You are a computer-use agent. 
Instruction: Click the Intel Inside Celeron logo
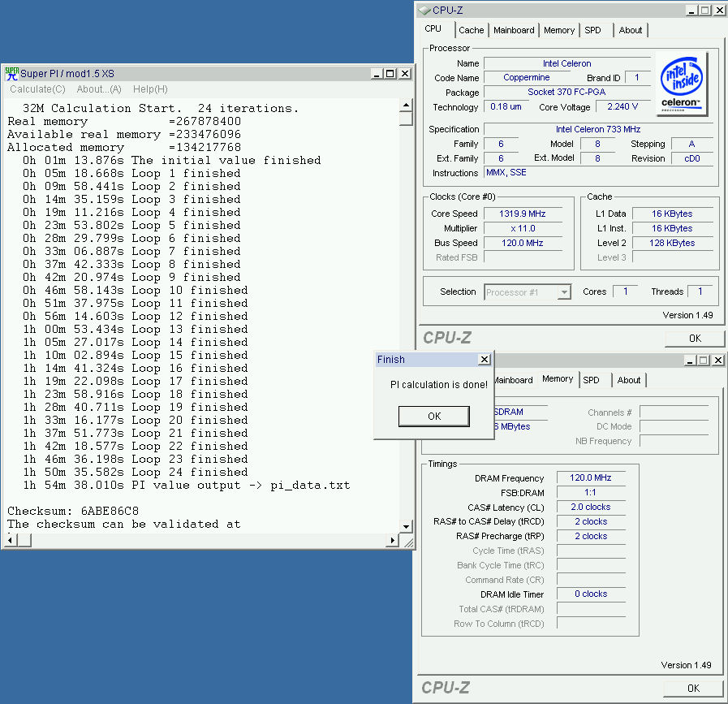pyautogui.click(x=682, y=84)
